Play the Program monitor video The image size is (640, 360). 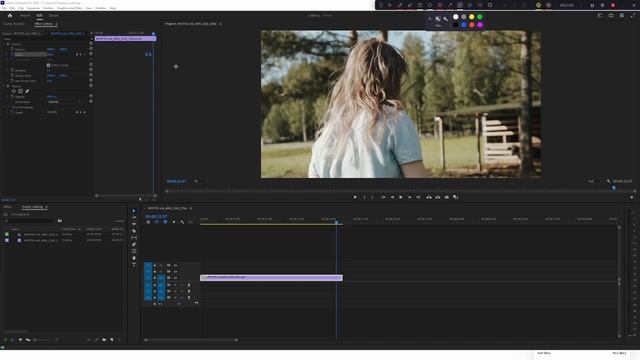[x=401, y=197]
